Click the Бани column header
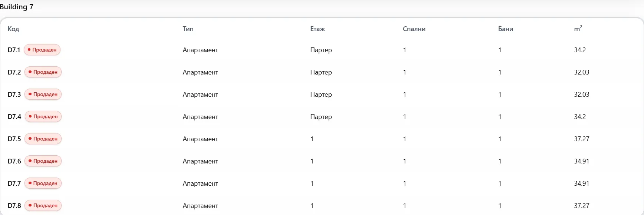The height and width of the screenshot is (215, 644). [506, 29]
